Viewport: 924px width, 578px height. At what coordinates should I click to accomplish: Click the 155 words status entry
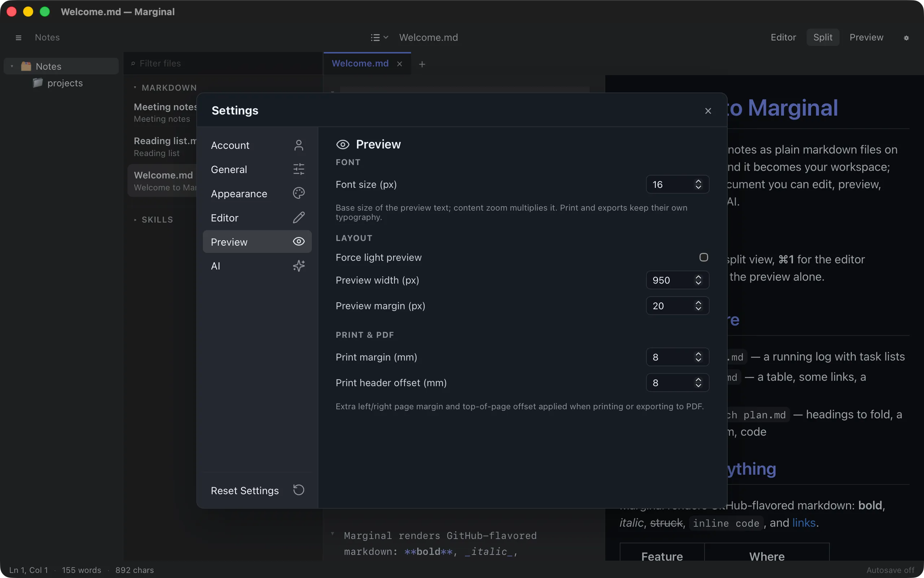81,570
